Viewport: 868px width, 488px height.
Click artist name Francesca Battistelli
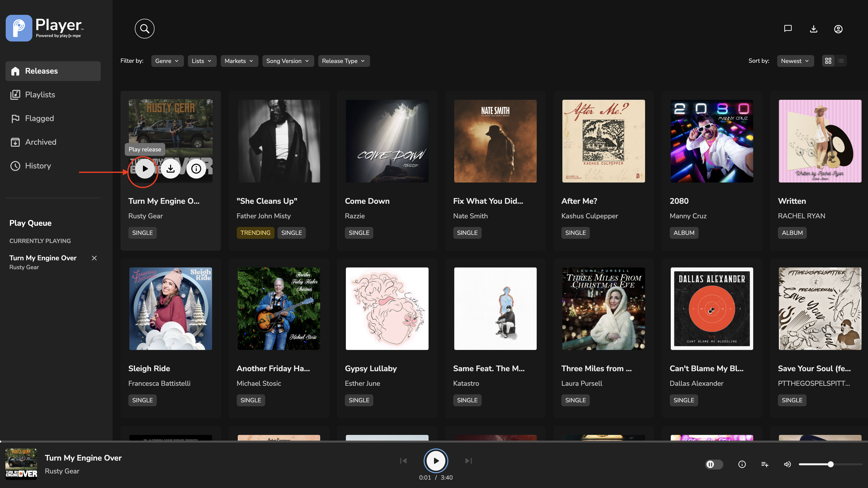159,384
